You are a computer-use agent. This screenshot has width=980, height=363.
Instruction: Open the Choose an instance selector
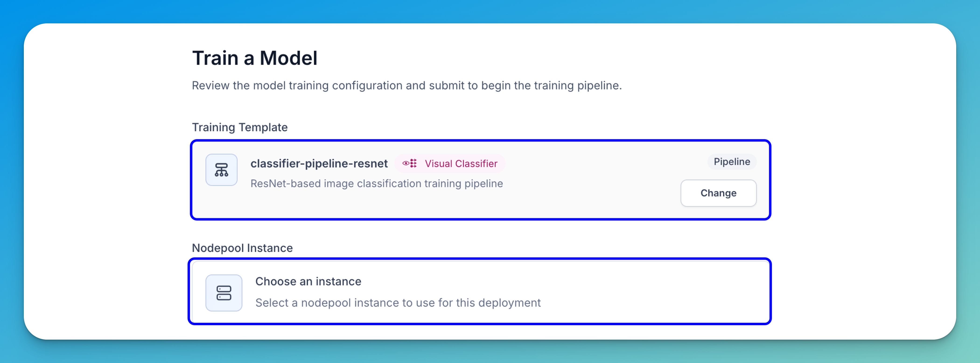coord(308,281)
